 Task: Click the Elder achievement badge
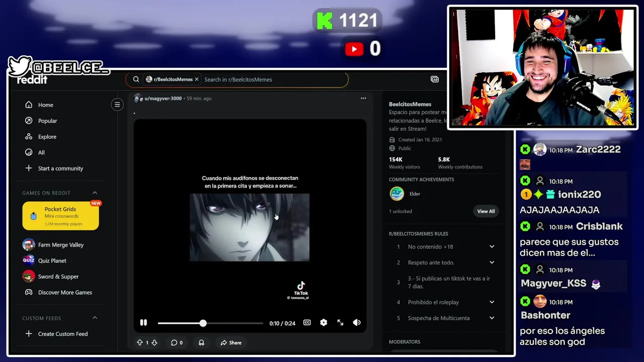pos(397,194)
